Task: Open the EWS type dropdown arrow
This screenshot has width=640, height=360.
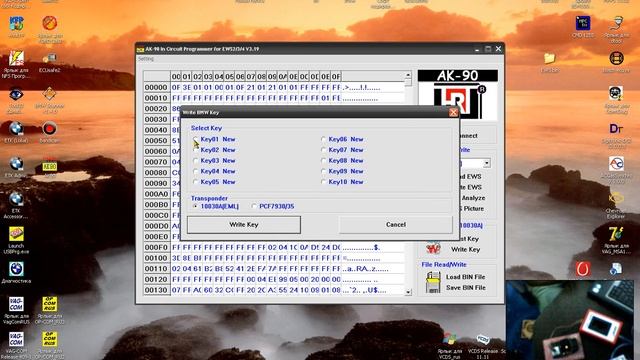Action: pos(487,163)
